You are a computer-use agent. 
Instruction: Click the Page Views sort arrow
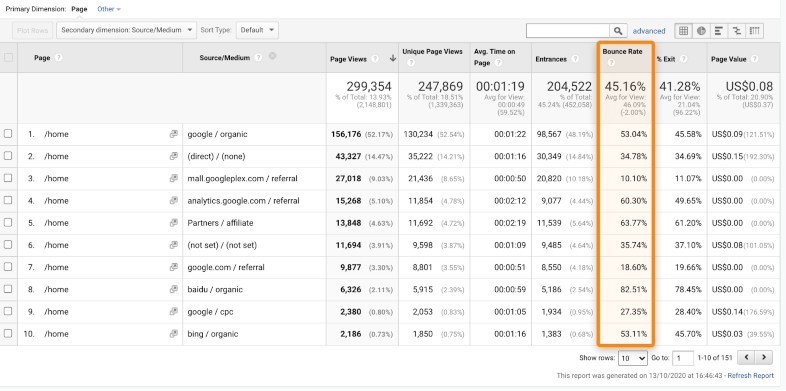coord(392,58)
